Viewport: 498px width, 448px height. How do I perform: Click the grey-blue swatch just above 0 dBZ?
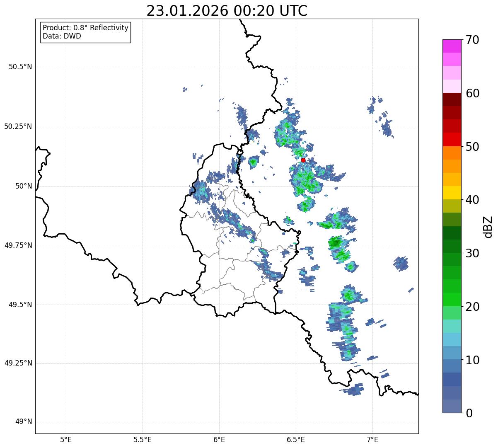pyautogui.click(x=452, y=406)
